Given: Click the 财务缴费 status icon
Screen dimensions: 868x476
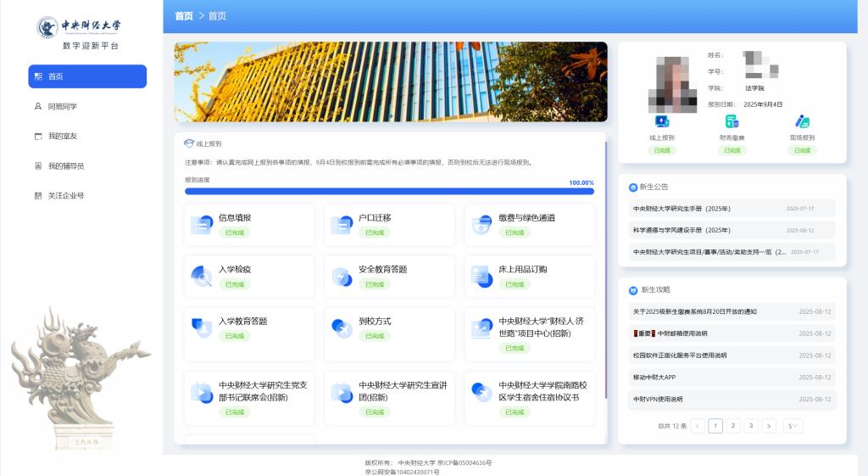Looking at the screenshot, I should 732,121.
